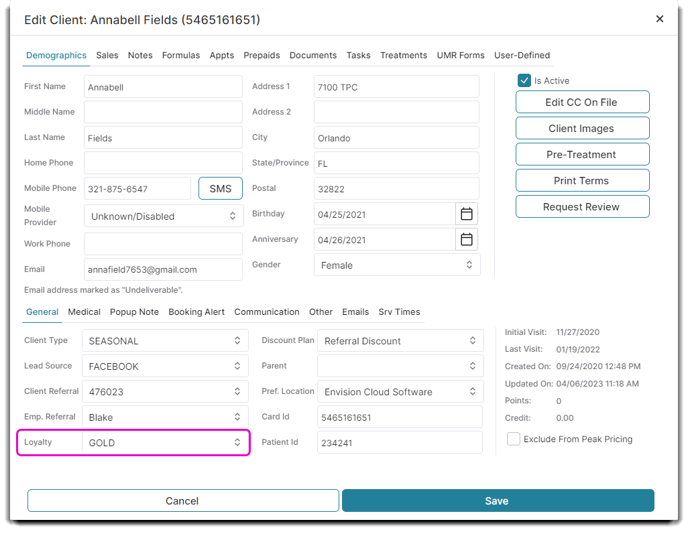Edit the Address 1 field

point(397,87)
